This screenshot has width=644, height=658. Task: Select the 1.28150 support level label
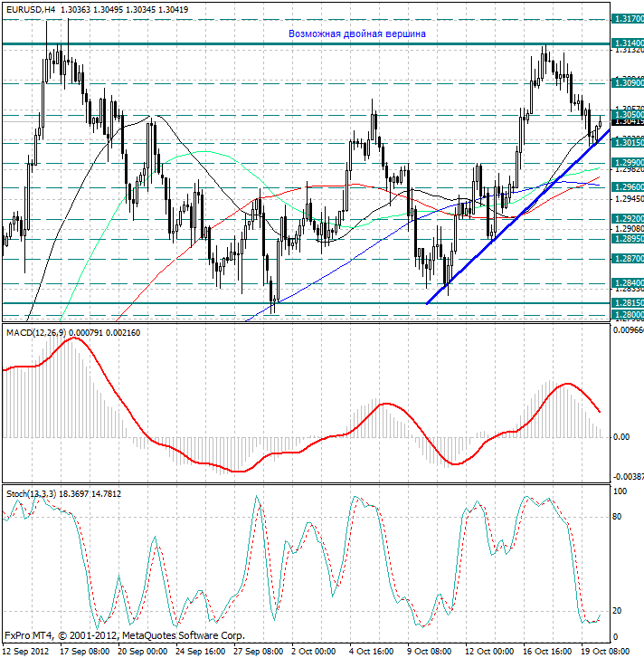(x=628, y=302)
